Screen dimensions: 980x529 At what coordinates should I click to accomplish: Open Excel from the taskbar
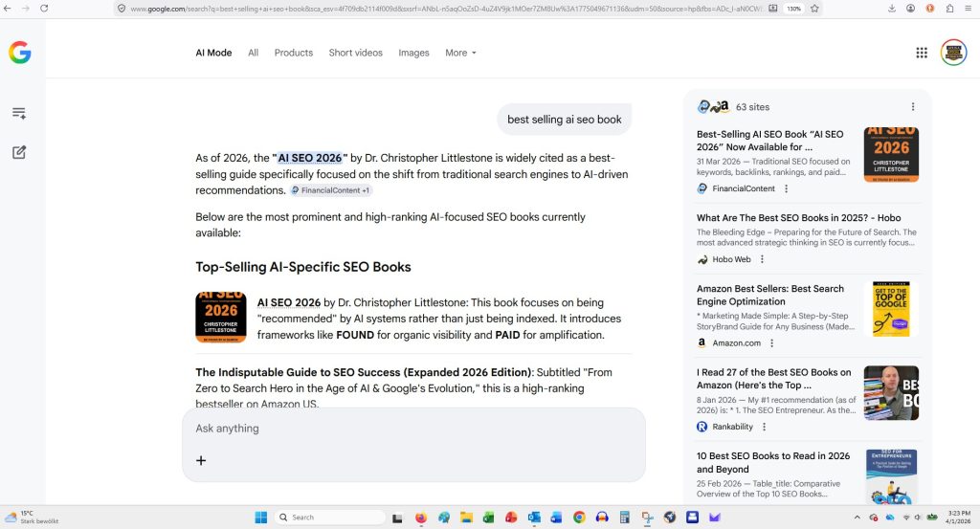coord(489,518)
